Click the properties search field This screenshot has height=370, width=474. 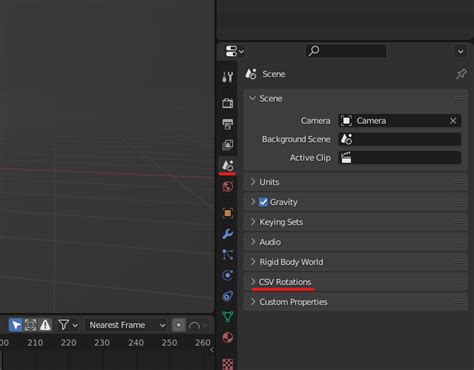point(346,51)
